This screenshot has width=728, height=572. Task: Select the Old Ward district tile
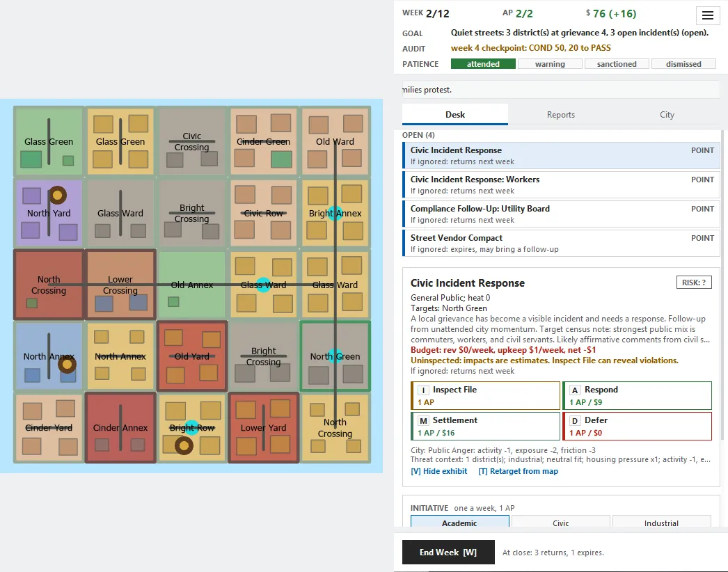(335, 141)
